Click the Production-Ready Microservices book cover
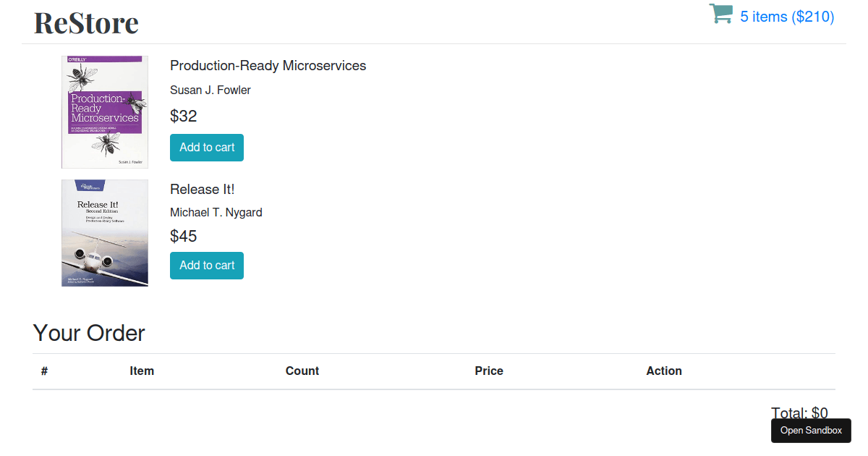This screenshot has width=868, height=456. [x=105, y=112]
